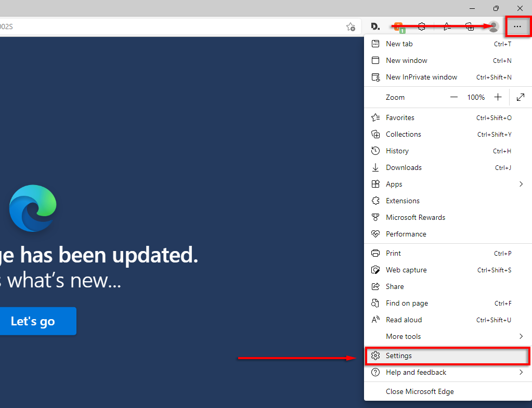The image size is (532, 408).
Task: Add this page to favorites star icon
Action: pos(351,27)
